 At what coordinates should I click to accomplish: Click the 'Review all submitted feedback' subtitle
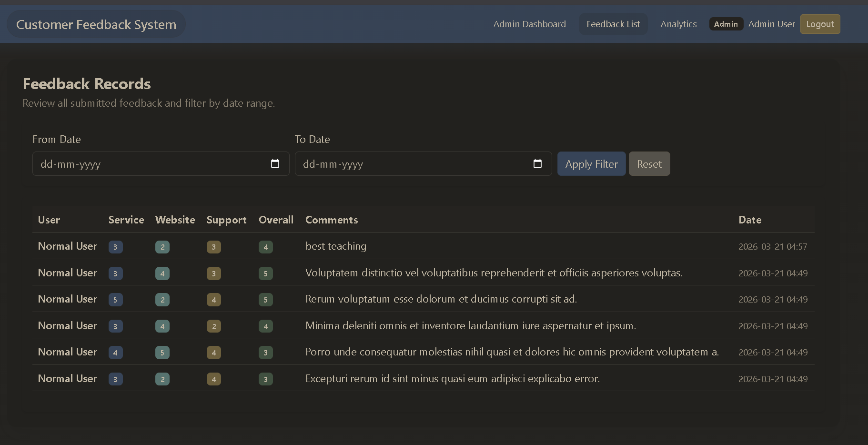click(149, 103)
